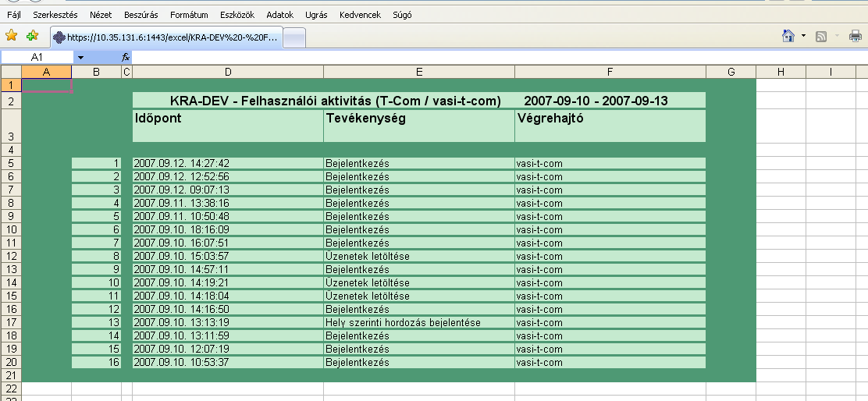Viewport: 868px width, 401px height.
Task: Open the Home button dropdown arrow
Action: (803, 37)
